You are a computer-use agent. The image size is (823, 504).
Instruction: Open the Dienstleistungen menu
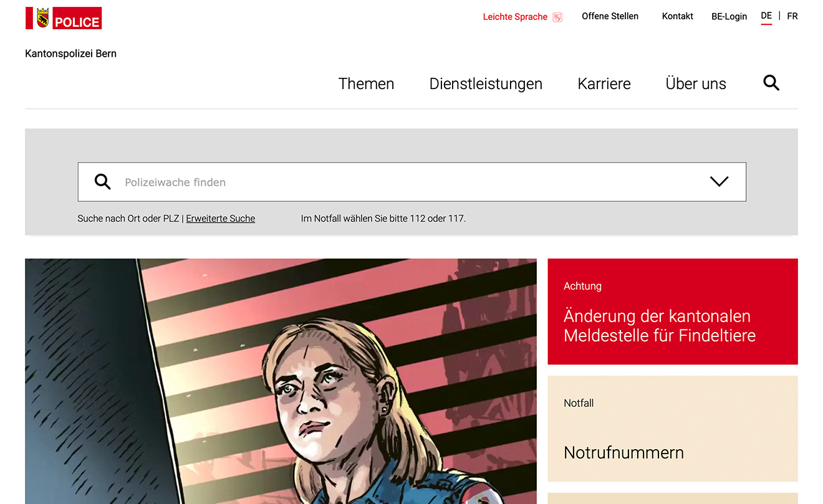coord(486,83)
